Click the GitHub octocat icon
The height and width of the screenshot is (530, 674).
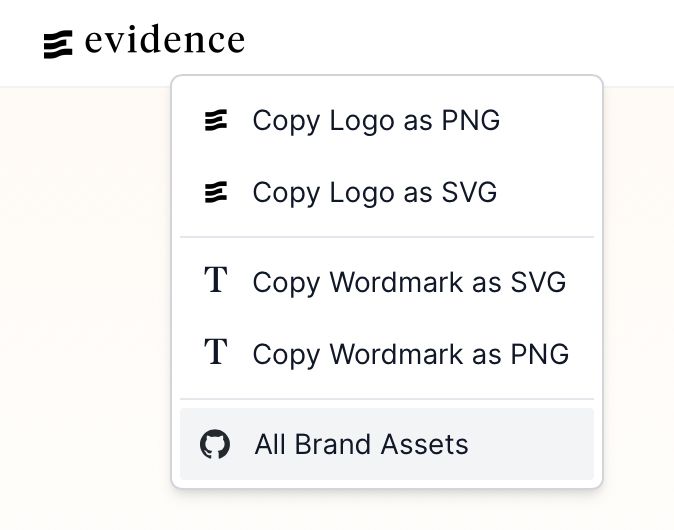click(215, 444)
